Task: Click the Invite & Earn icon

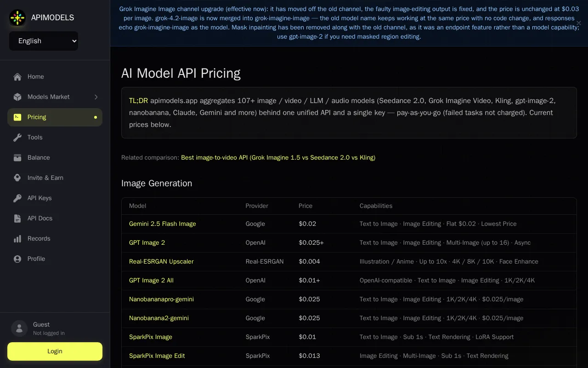Action: pyautogui.click(x=17, y=178)
